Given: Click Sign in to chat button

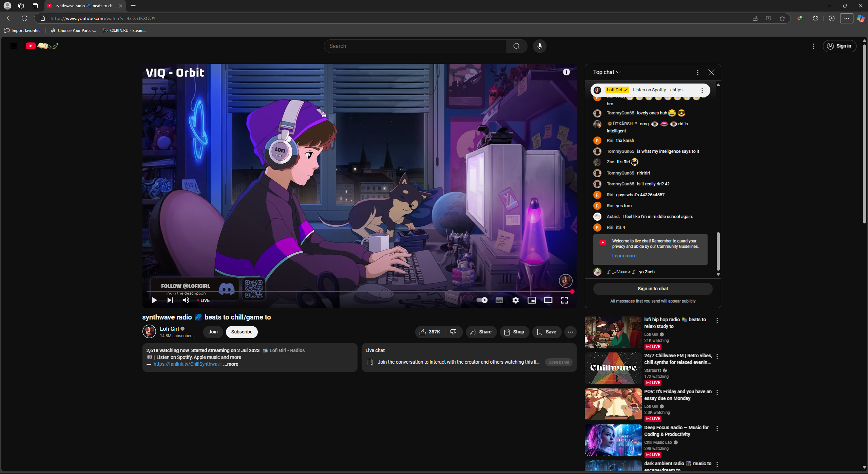Looking at the screenshot, I should [653, 289].
